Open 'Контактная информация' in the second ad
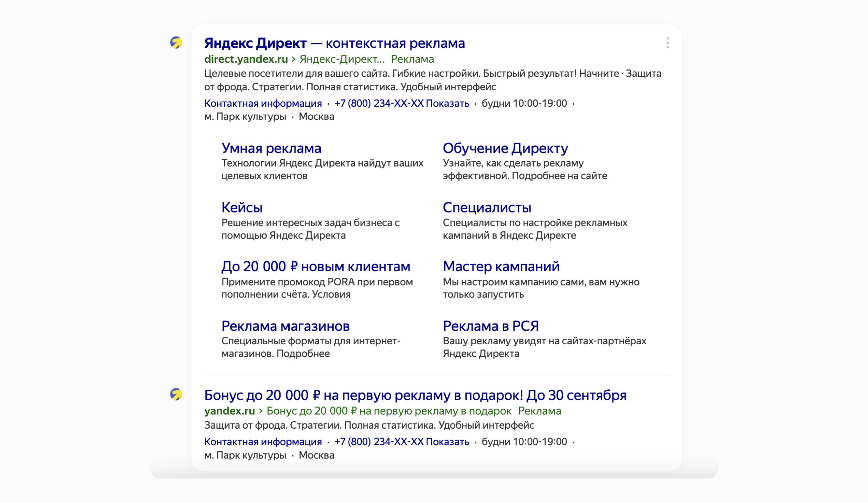 (263, 442)
